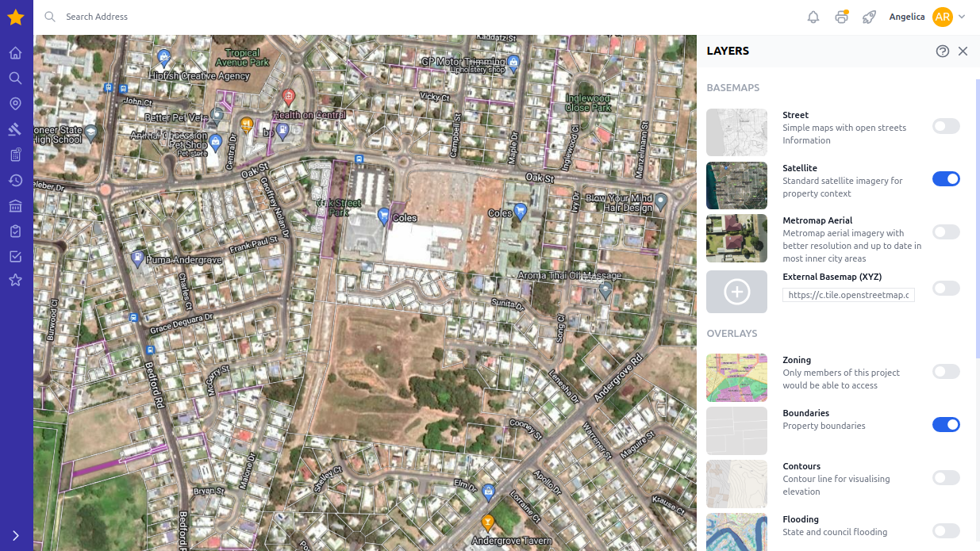
Task: Click the External Basemap plus thumbnail
Action: 736,292
